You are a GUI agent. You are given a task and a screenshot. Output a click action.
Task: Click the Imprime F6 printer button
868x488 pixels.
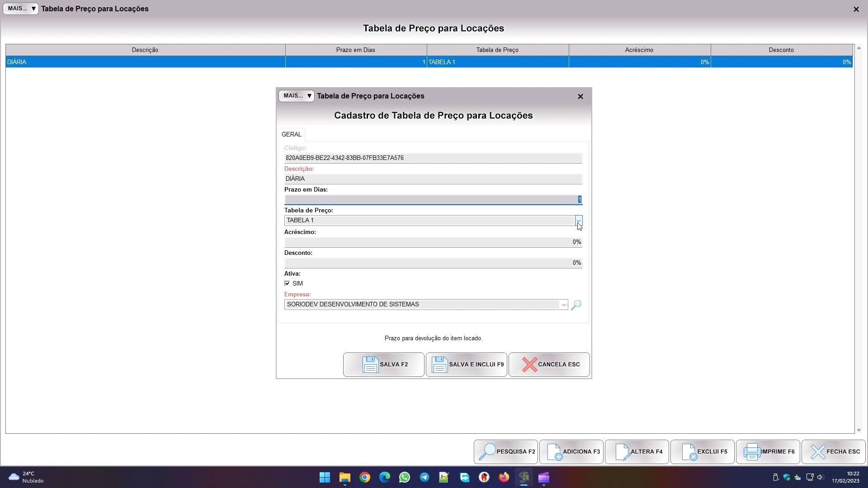click(768, 452)
